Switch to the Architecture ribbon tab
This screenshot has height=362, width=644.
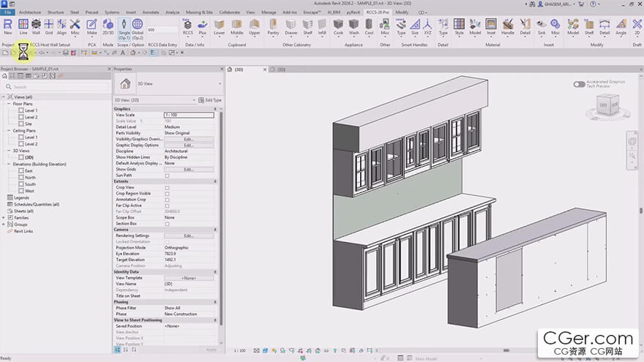[x=30, y=12]
